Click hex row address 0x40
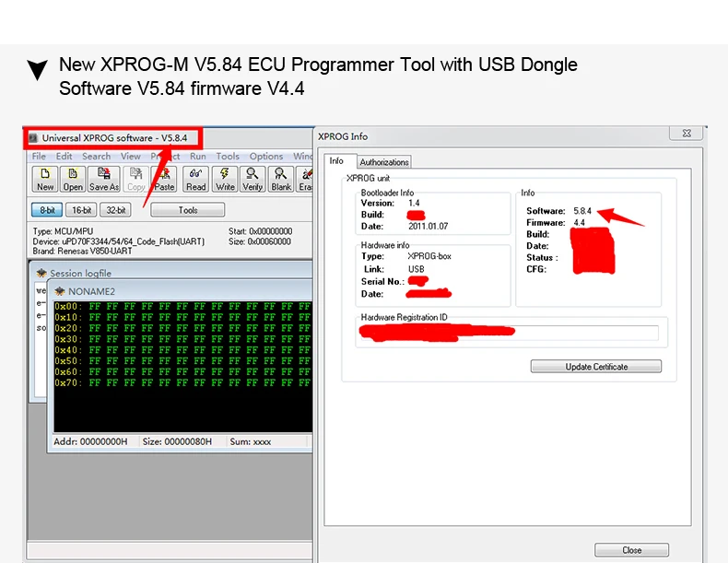Screen dimensions: 728x563 (68, 350)
